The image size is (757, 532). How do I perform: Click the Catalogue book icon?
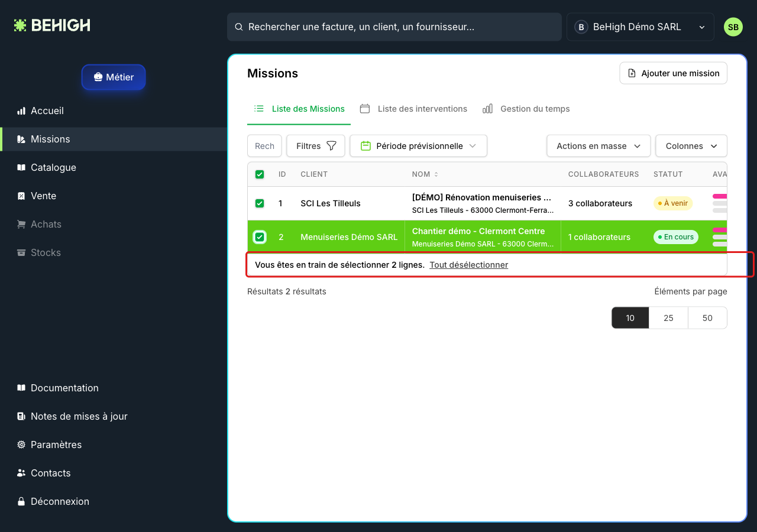(x=21, y=167)
